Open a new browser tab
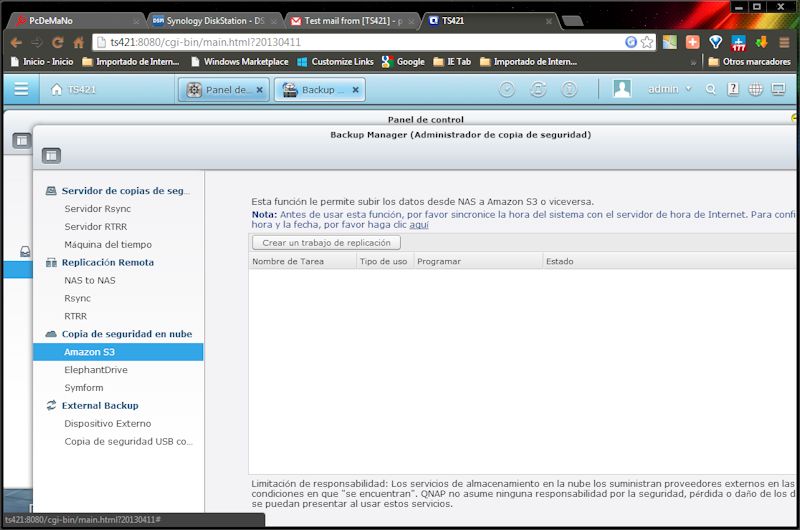The image size is (800, 530). click(572, 21)
